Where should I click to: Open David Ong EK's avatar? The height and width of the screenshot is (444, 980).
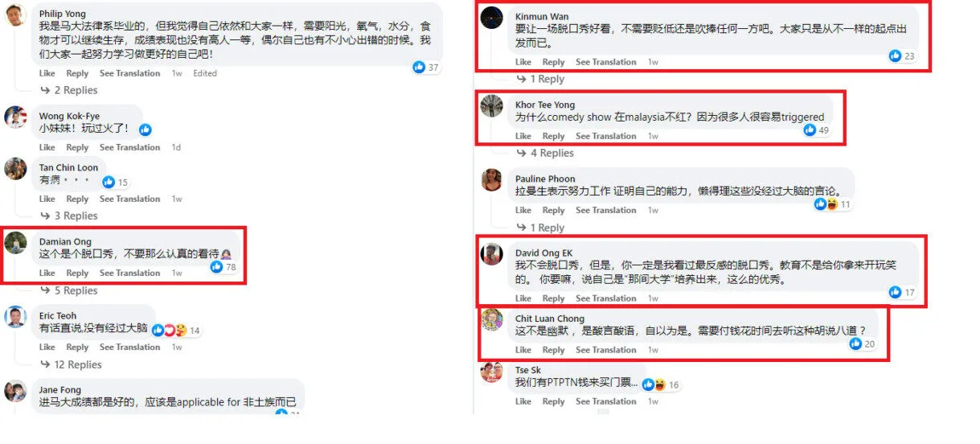(492, 254)
